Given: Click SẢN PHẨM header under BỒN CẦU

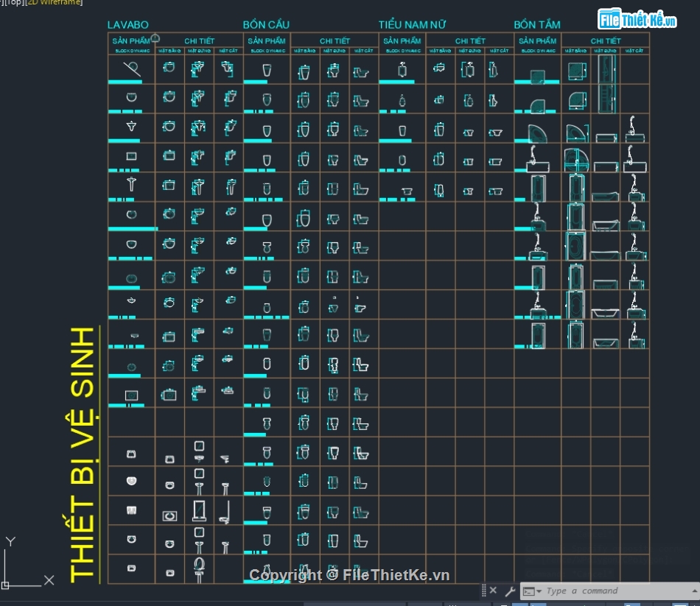Looking at the screenshot, I should pos(267,41).
